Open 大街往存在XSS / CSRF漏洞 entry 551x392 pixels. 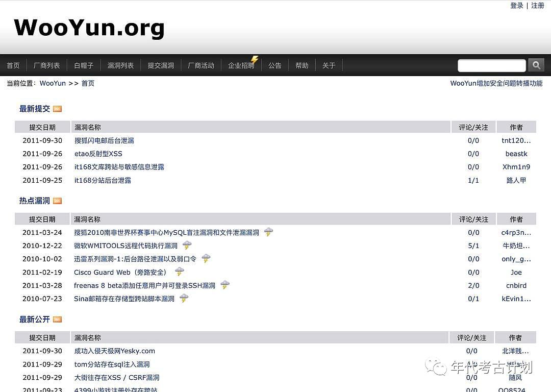tap(117, 378)
